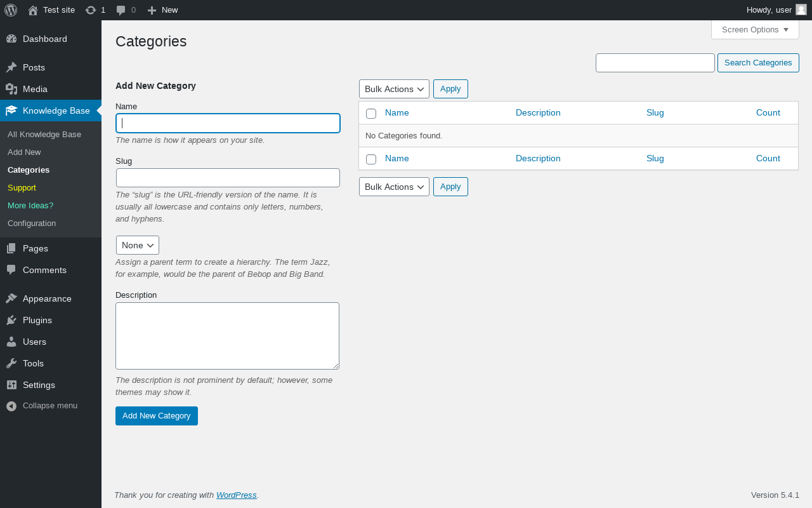Open the parent category None dropdown
Screen dimensions: 812x508
click(138, 245)
